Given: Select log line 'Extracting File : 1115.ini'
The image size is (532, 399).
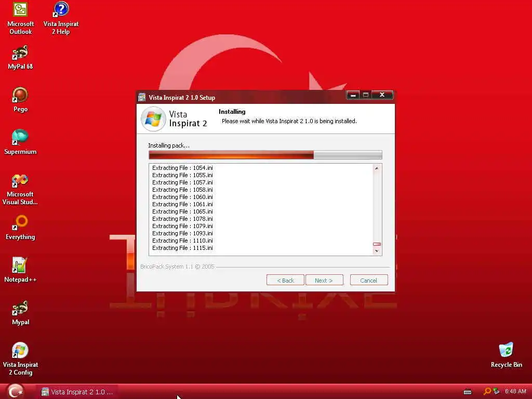Looking at the screenshot, I should coord(182,248).
